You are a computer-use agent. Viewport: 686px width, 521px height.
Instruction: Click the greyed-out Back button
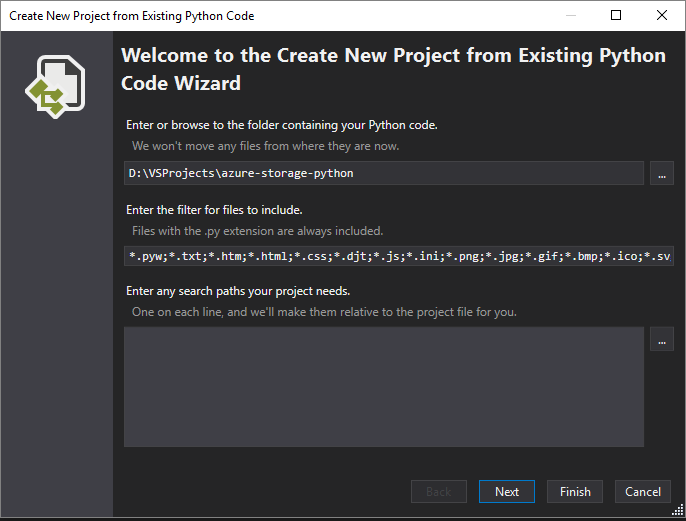pos(439,492)
